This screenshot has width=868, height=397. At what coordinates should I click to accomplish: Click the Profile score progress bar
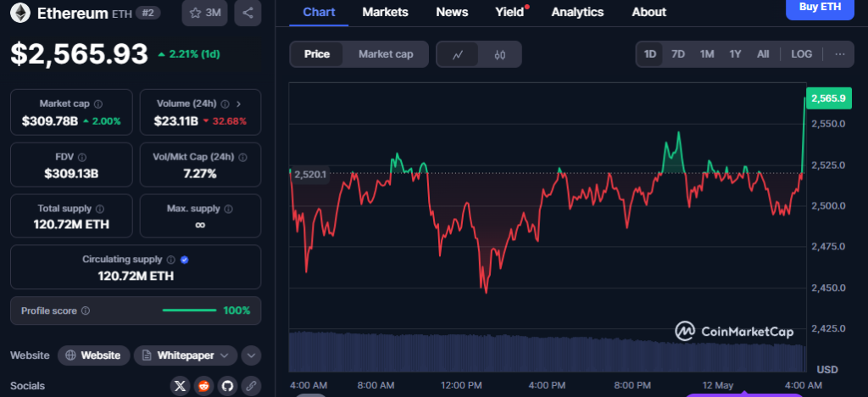point(189,310)
